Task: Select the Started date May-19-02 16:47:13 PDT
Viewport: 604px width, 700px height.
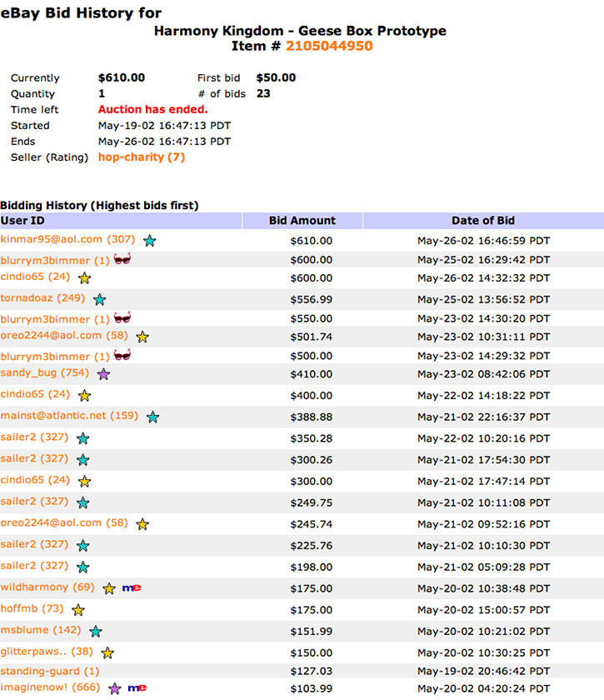Action: coord(164,126)
